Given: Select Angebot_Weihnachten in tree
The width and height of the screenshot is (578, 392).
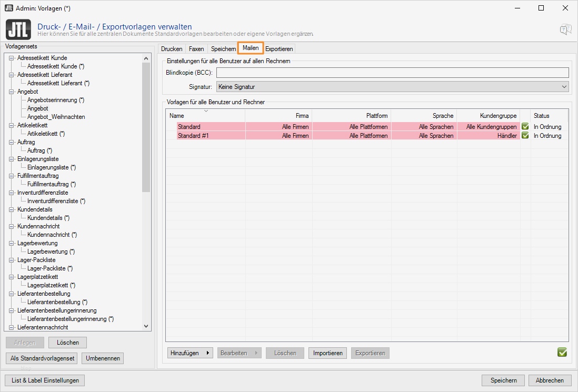Looking at the screenshot, I should (56, 117).
